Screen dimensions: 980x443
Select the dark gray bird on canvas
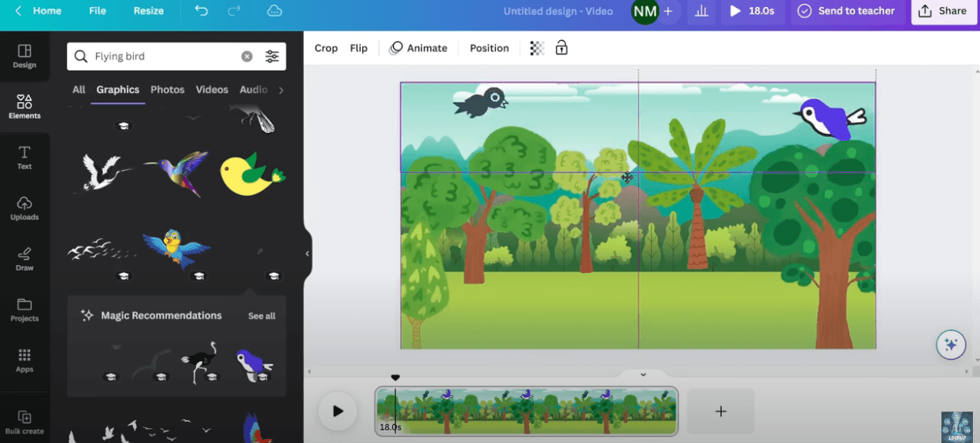point(480,102)
